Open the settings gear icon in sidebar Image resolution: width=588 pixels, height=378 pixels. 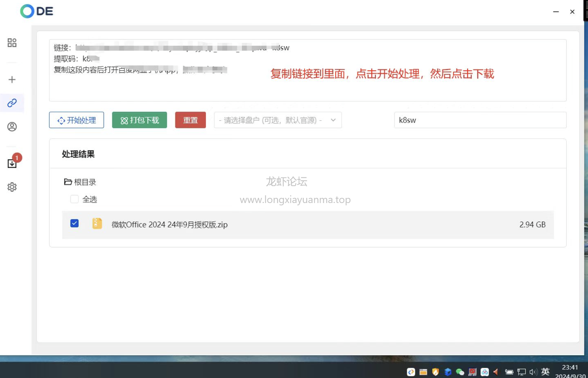coord(12,187)
